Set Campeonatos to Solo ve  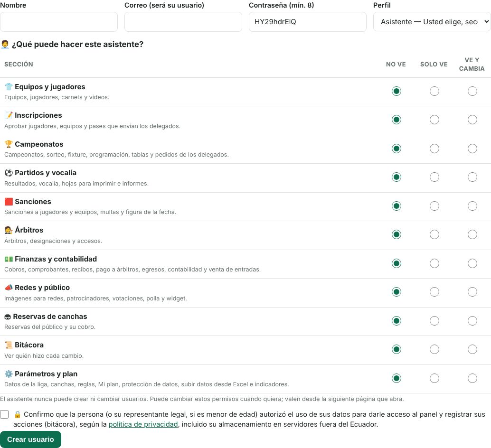pyautogui.click(x=434, y=148)
